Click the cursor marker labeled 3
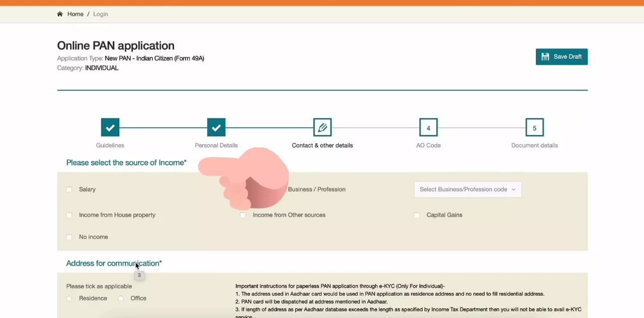644x318 pixels. click(139, 275)
